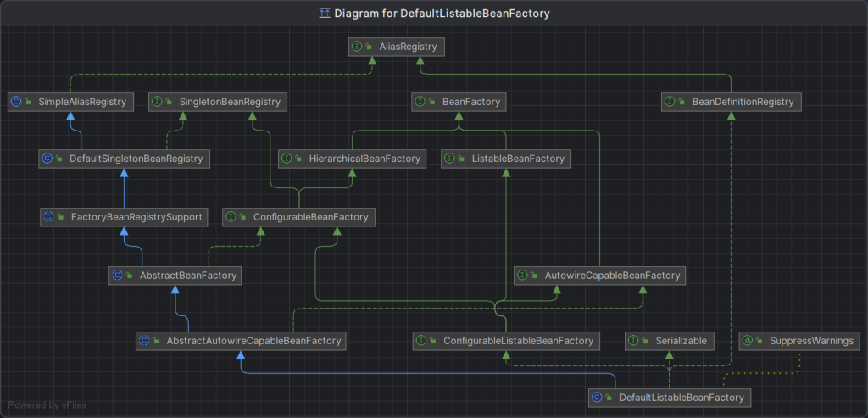
Task: Select the SingletonBeanRegistry node
Action: coord(218,102)
